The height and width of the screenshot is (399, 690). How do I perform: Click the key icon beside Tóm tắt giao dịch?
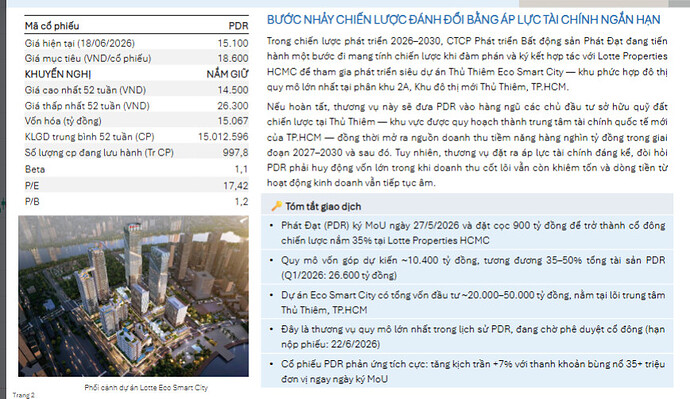point(276,206)
